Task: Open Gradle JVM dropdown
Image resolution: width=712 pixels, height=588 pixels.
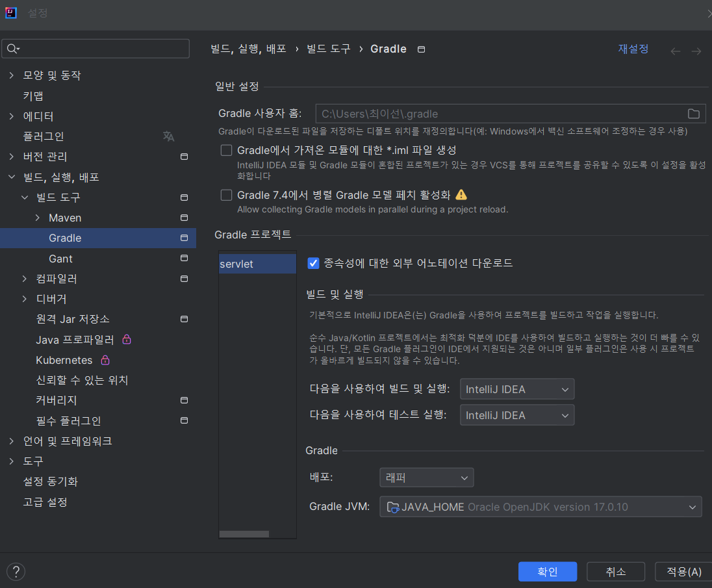Action: 540,507
